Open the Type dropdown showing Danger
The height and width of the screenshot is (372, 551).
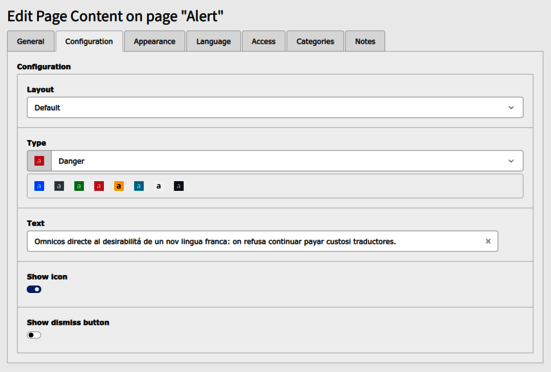(287, 161)
